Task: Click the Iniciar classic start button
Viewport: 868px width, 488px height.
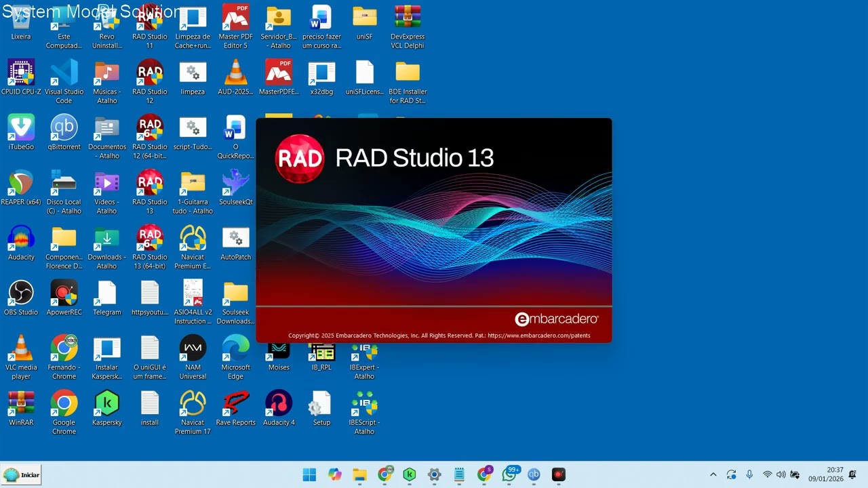Action: [21, 474]
